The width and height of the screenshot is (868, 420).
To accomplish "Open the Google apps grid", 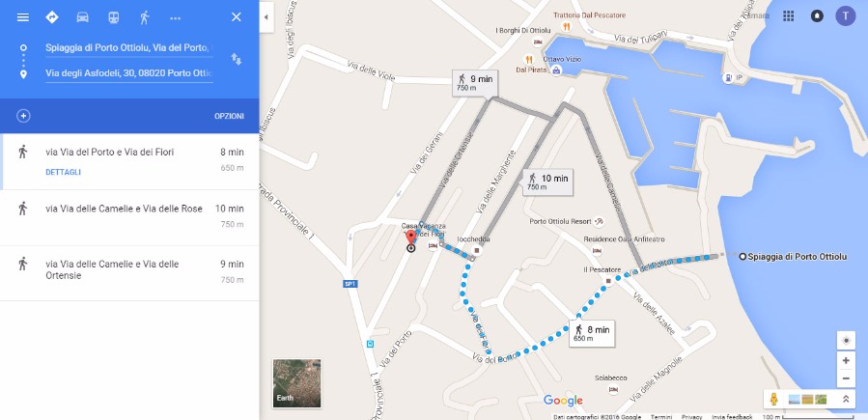I will pos(788,16).
